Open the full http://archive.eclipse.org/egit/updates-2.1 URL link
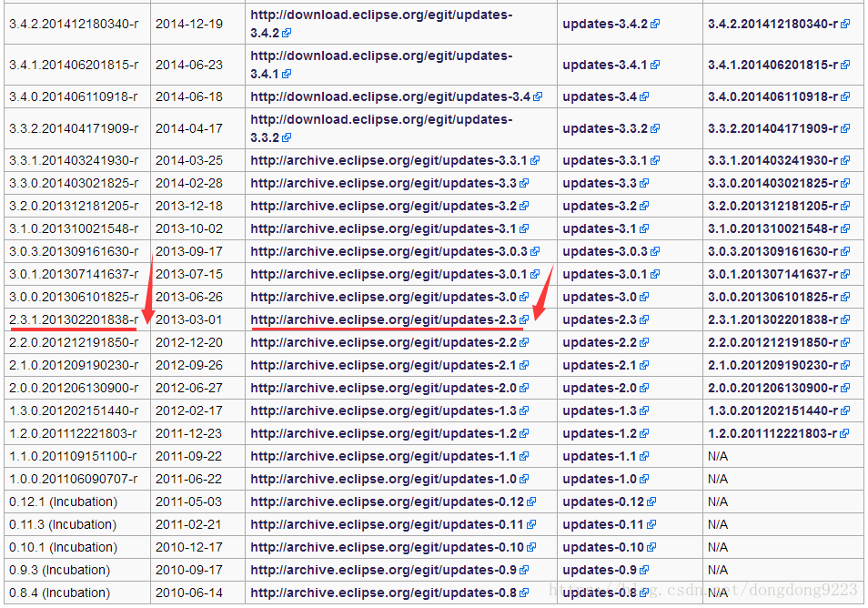This screenshot has height=608, width=868. (x=389, y=365)
